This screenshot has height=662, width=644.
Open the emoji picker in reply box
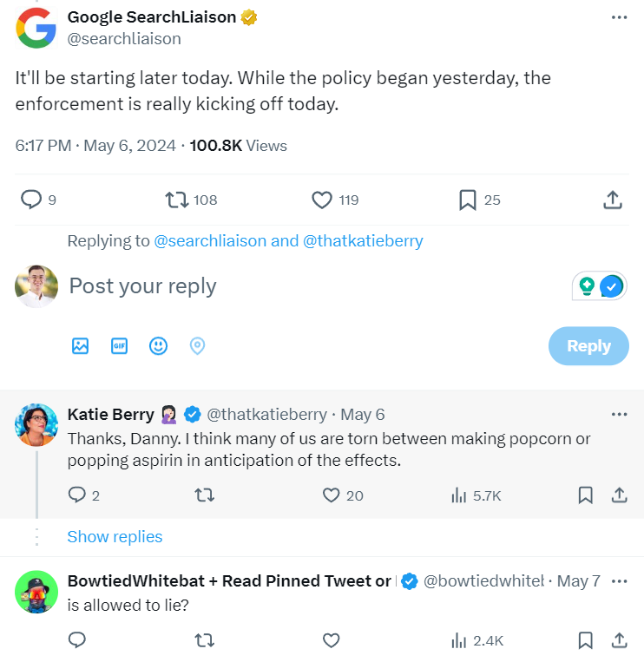click(x=158, y=346)
